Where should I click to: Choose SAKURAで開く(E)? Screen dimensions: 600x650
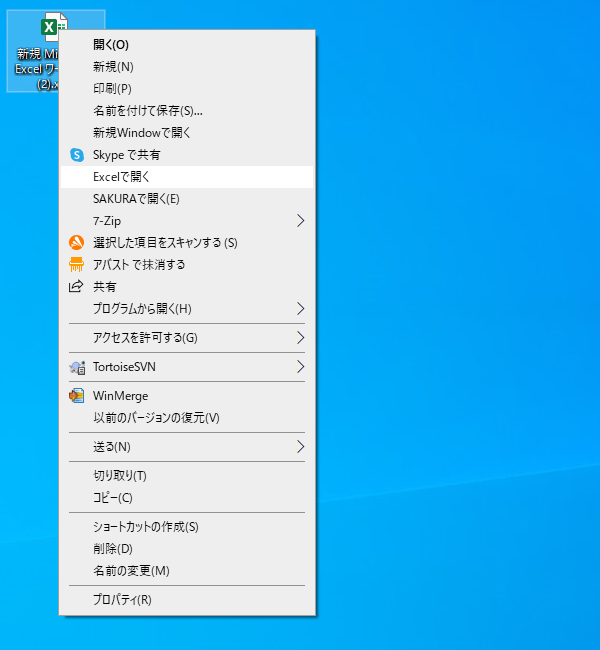[187, 199]
